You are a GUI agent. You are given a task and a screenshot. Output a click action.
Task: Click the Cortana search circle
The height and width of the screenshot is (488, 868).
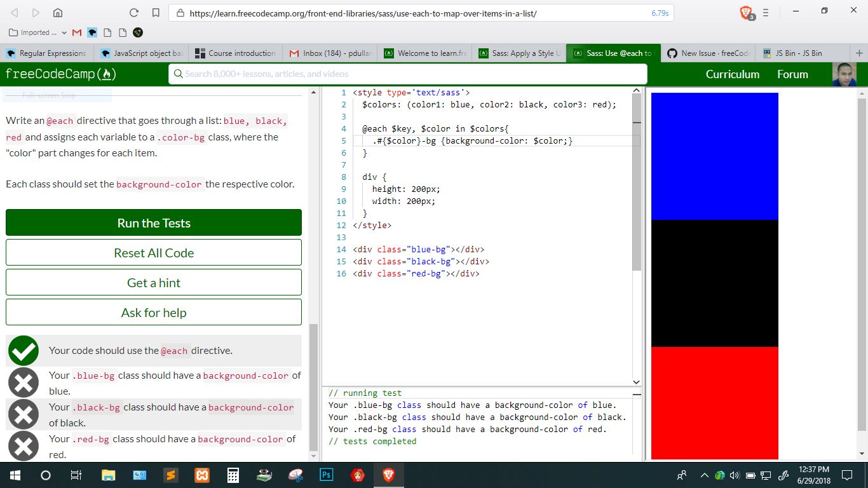click(46, 475)
